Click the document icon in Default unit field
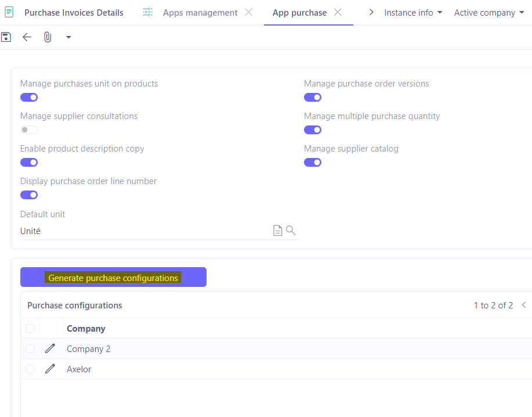 (277, 230)
